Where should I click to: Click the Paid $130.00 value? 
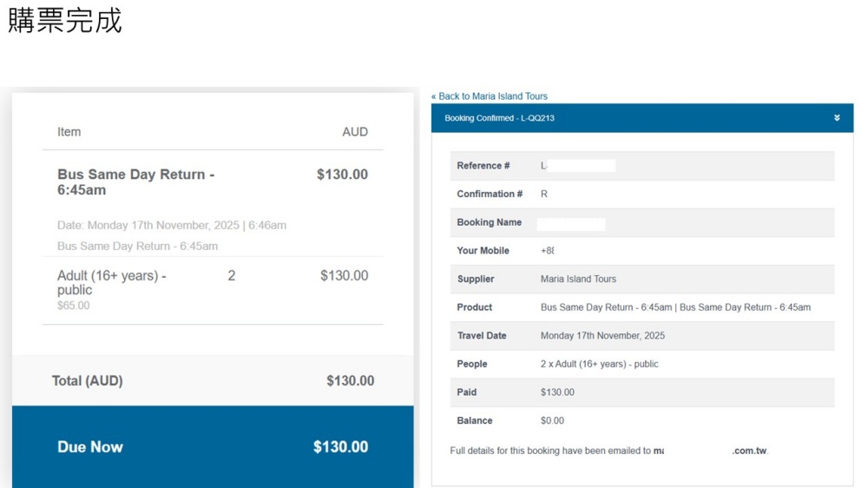(557, 392)
